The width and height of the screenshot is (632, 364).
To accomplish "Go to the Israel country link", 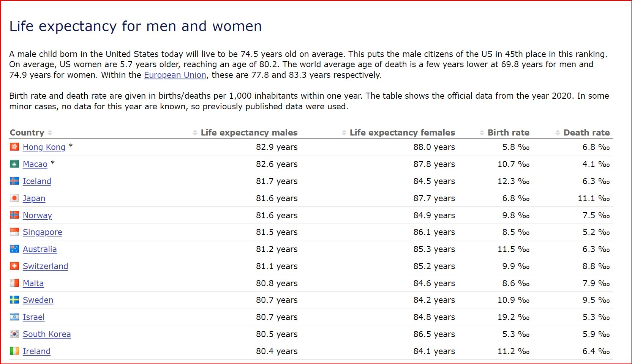I will (x=33, y=317).
